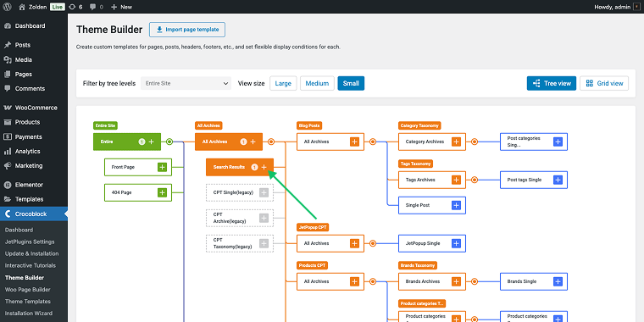Image resolution: width=644 pixels, height=322 pixels.
Task: Open the New content menu
Action: pos(121,7)
